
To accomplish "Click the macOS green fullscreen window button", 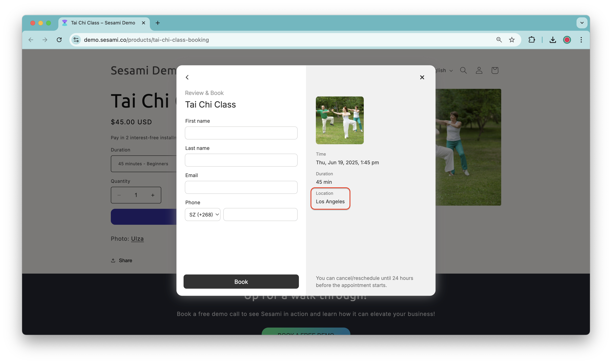I will click(49, 23).
